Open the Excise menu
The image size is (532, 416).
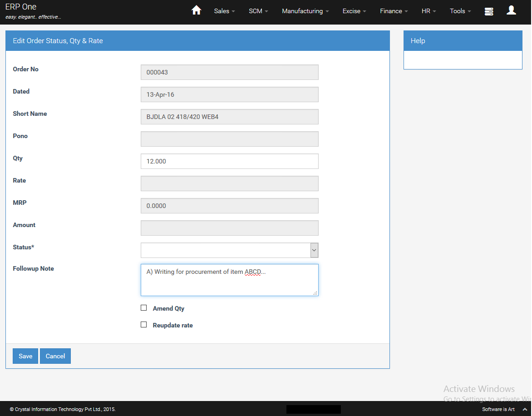click(x=354, y=11)
